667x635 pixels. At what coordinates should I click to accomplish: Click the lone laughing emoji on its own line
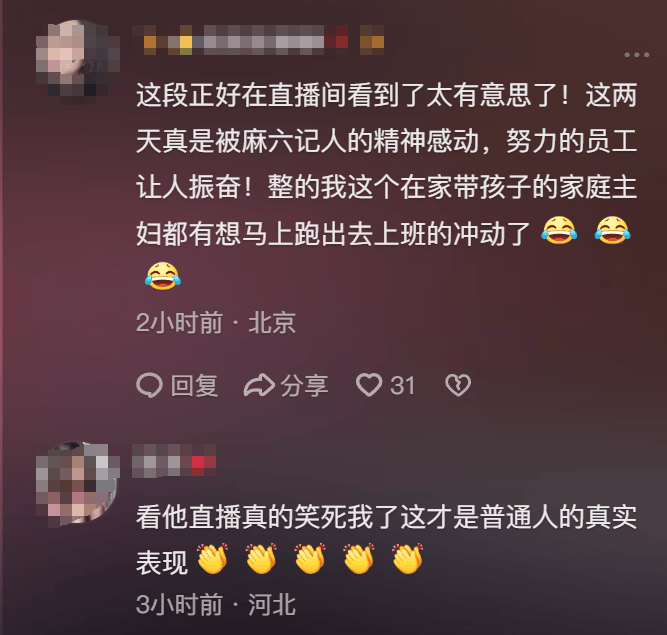[162, 276]
